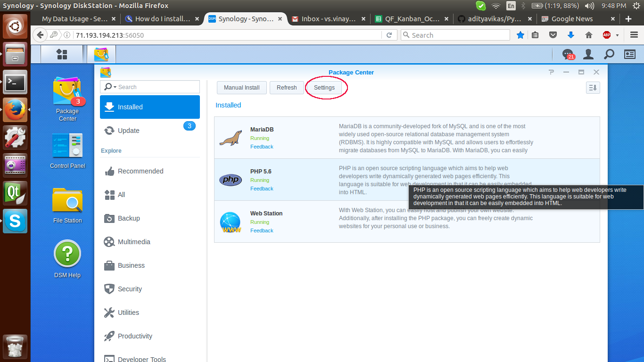Open the DSM search magnifier icon
The height and width of the screenshot is (362, 644).
point(609,54)
